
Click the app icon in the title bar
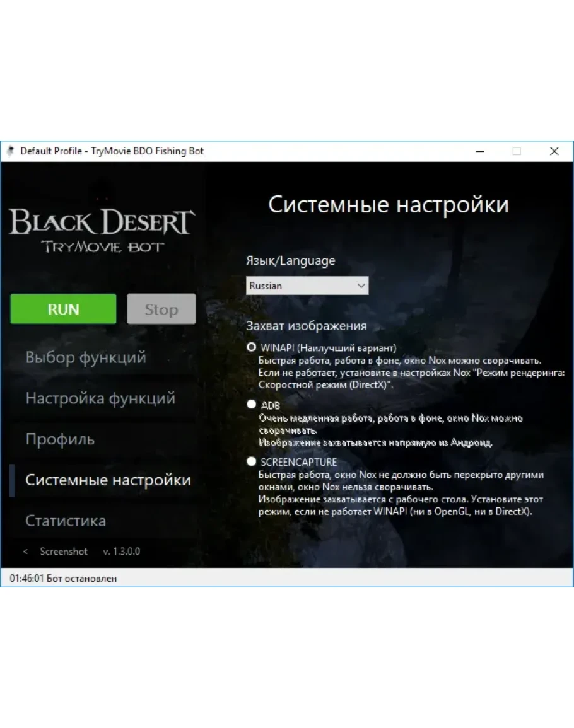point(10,151)
